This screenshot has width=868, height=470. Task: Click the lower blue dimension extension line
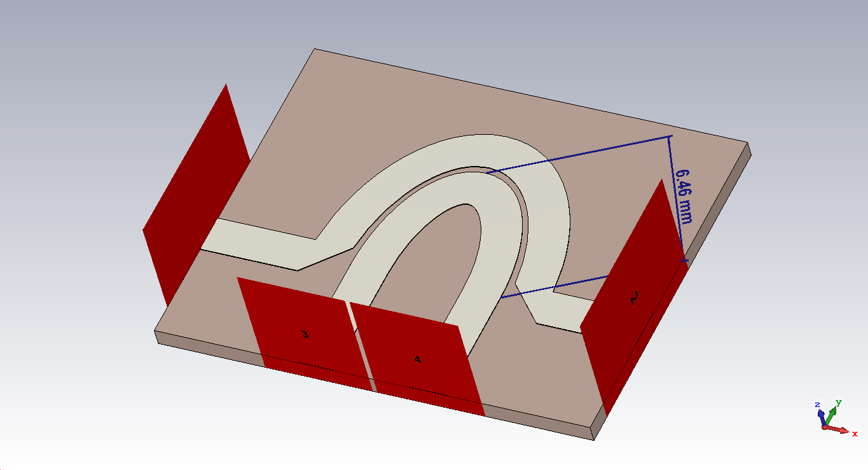pyautogui.click(x=553, y=286)
